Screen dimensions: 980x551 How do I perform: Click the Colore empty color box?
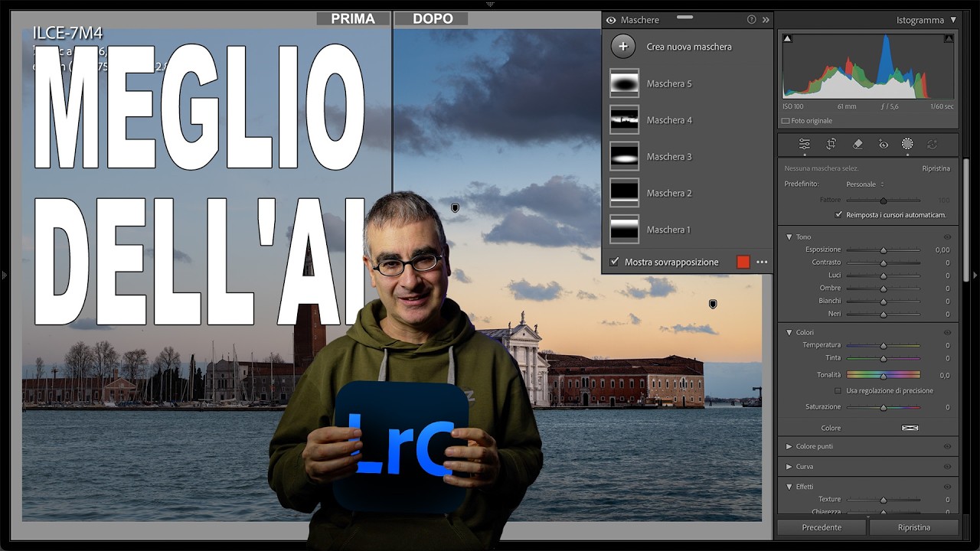coord(910,428)
